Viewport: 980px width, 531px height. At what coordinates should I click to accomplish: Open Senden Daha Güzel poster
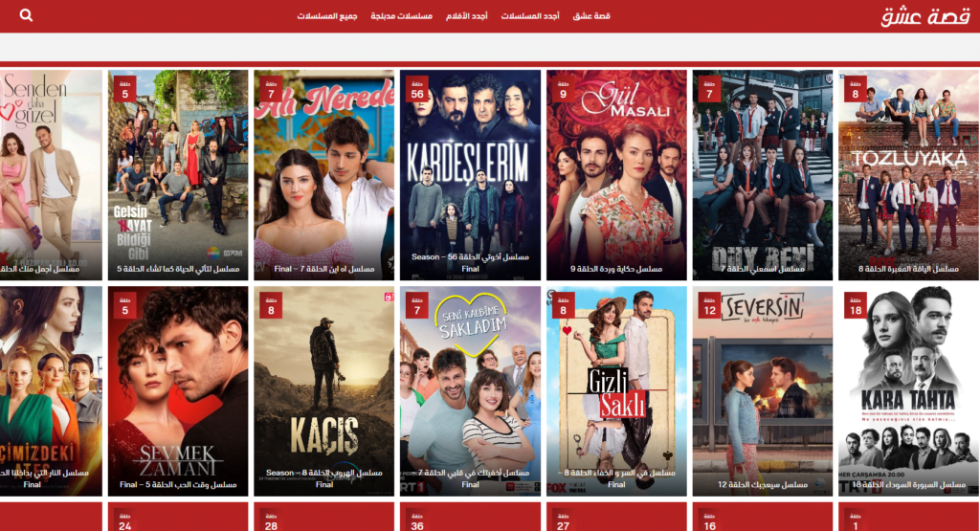pos(50,177)
